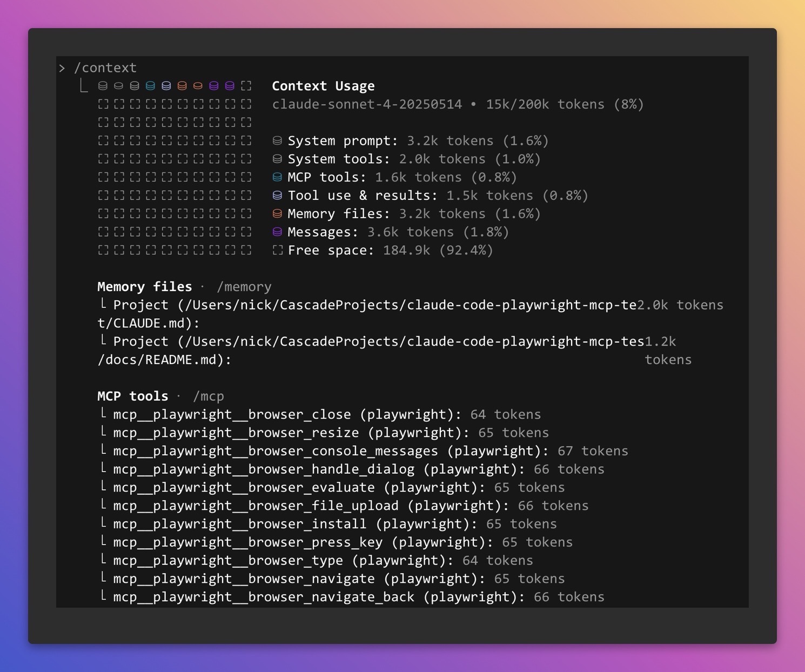This screenshot has width=805, height=672.
Task: Select the /memory command link
Action: [244, 287]
